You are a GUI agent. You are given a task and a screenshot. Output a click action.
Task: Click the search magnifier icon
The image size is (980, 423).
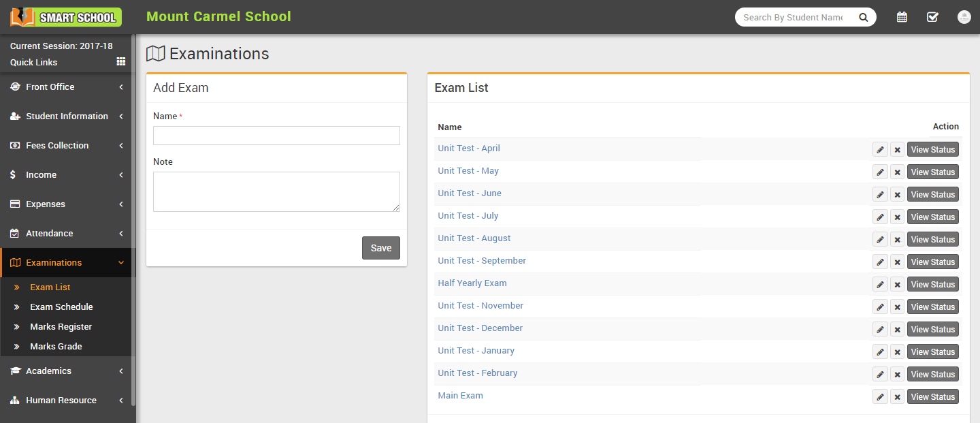pos(863,18)
